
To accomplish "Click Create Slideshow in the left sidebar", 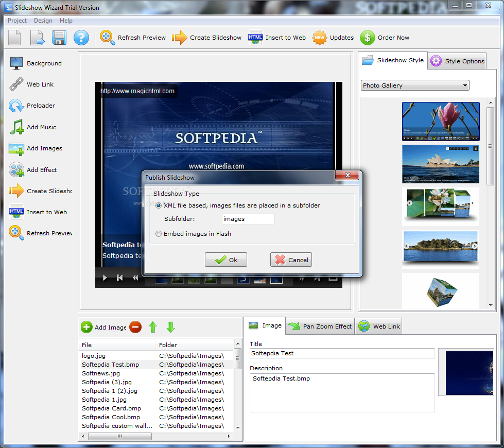I will [41, 191].
